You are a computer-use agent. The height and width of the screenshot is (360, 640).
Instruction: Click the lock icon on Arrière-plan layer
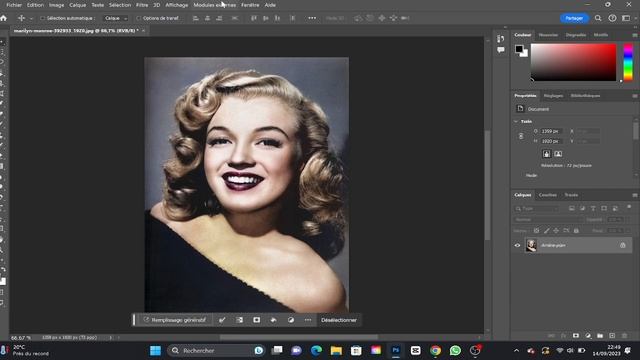coord(622,245)
